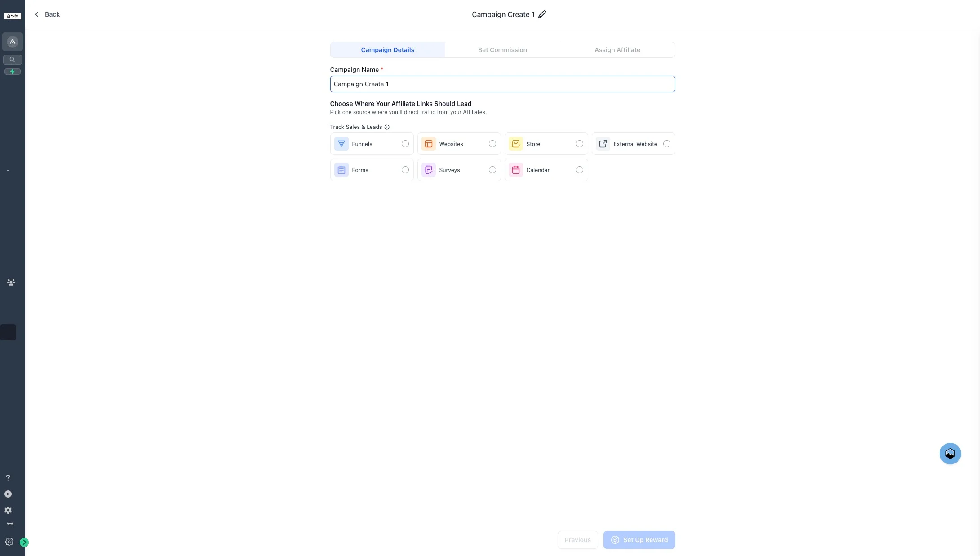
Task: Click the Store shopping bag icon
Action: point(516,144)
